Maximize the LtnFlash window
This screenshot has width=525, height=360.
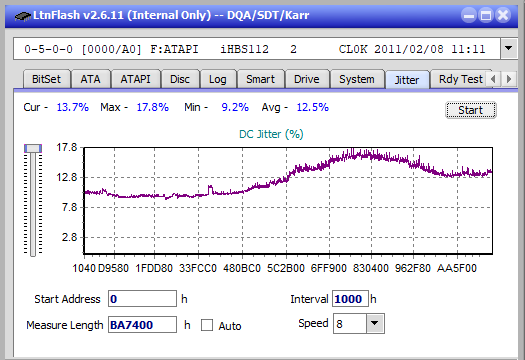tap(486, 15)
